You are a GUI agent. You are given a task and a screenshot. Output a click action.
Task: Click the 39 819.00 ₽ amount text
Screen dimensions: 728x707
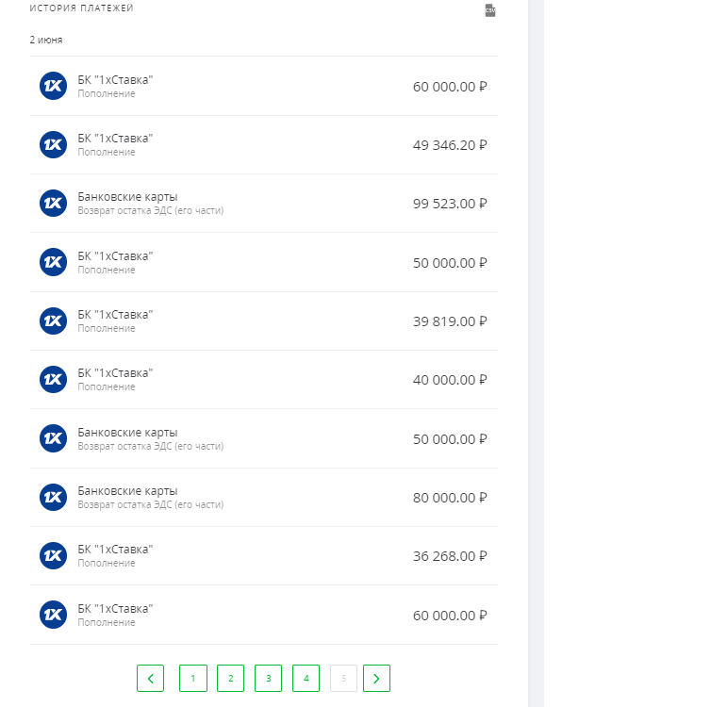pos(450,321)
